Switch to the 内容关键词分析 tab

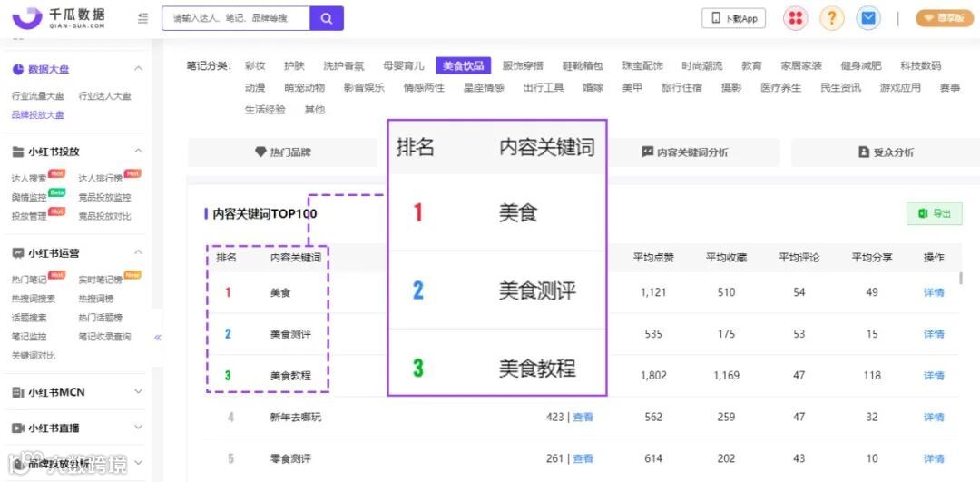tap(684, 152)
